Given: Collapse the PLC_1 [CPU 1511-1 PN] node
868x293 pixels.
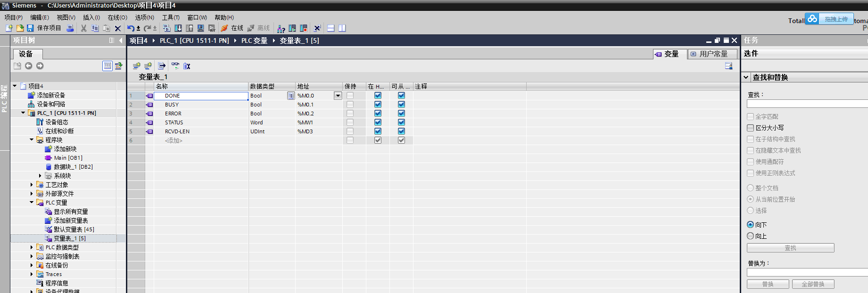Looking at the screenshot, I should 23,113.
